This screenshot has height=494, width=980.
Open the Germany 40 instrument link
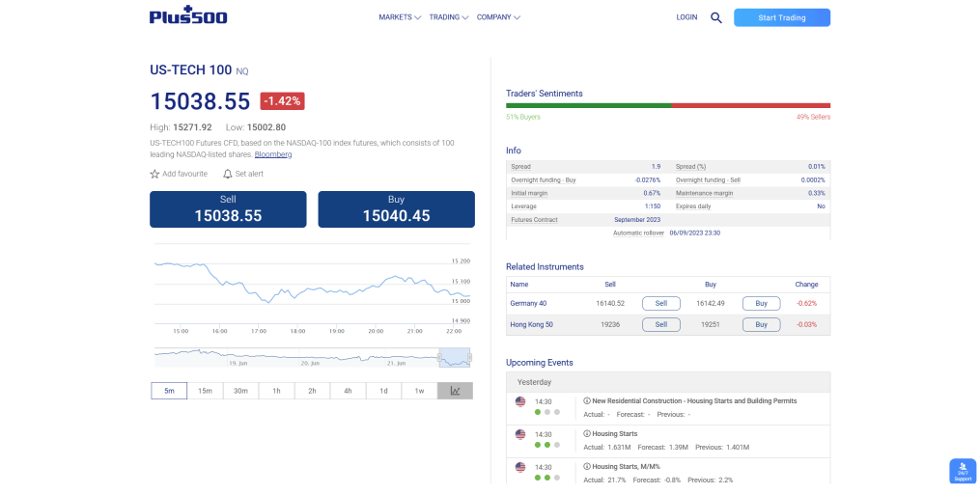[x=528, y=304]
